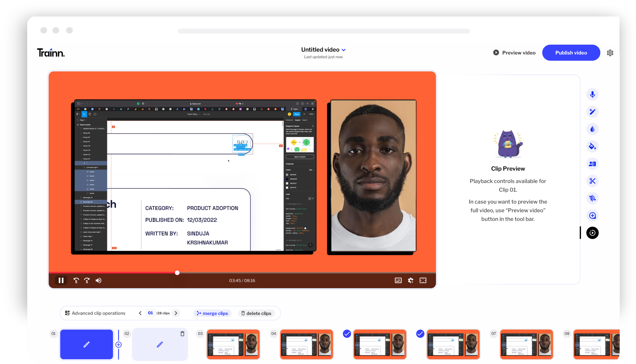Open settings with the gear icon

tap(610, 52)
